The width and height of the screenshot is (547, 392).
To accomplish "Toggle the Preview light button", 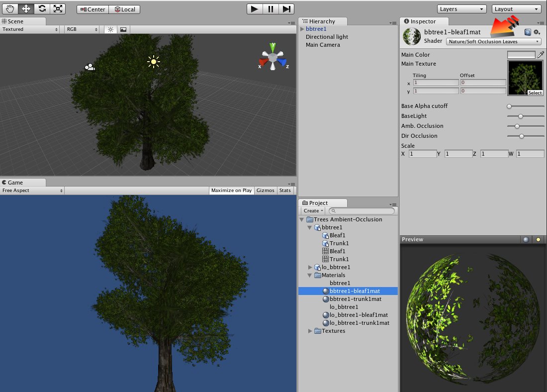I will click(538, 239).
